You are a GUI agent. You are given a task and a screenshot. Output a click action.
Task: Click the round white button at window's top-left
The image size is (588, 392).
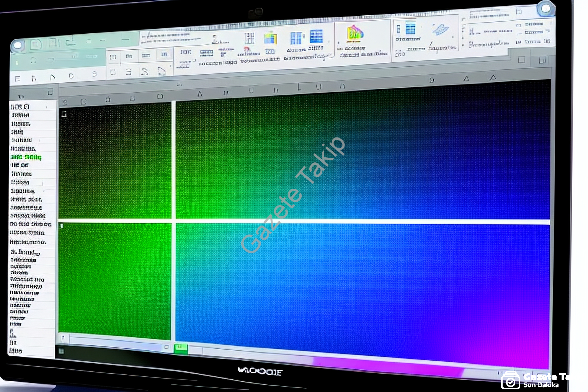(17, 46)
